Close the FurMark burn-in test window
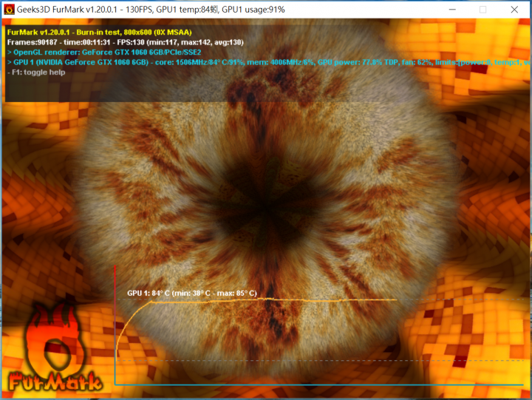Image resolution: width=532 pixels, height=400 pixels. click(x=514, y=10)
